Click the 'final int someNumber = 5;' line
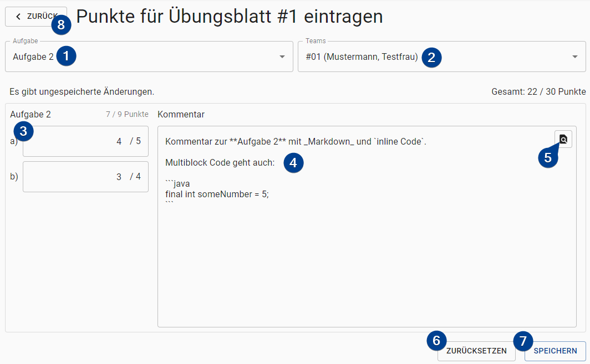This screenshot has width=590, height=364. (x=217, y=194)
